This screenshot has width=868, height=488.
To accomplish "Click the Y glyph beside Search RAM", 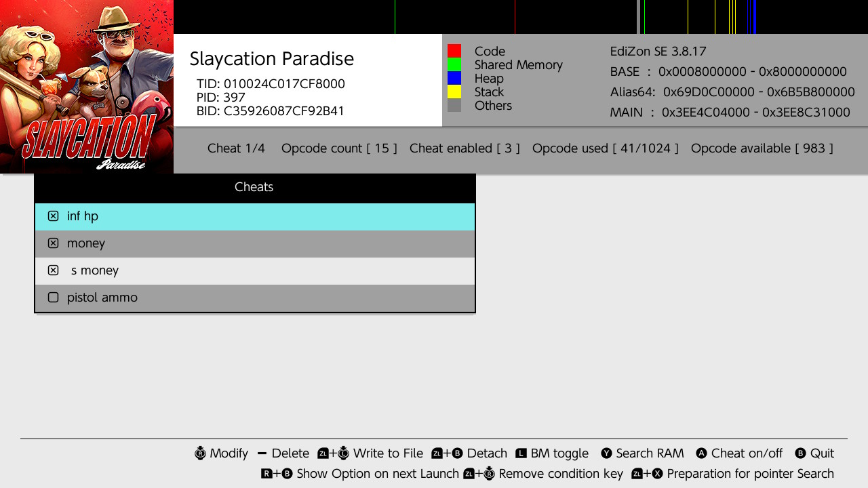I will click(606, 453).
